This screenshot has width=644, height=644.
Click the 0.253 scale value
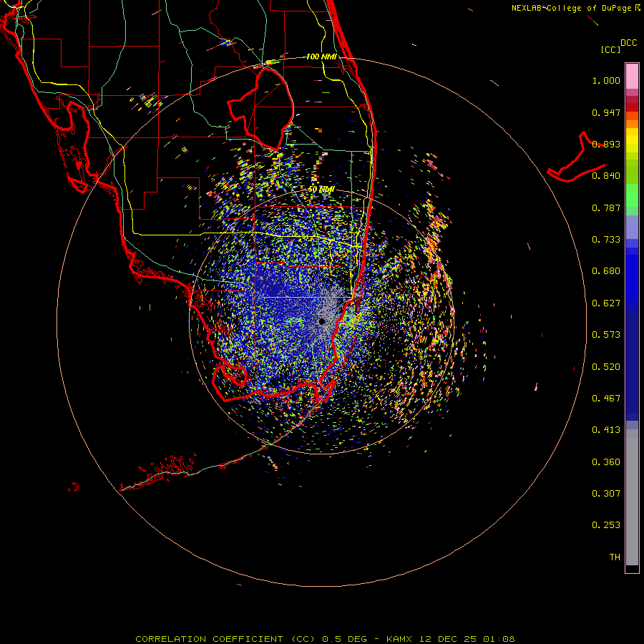pyautogui.click(x=606, y=525)
